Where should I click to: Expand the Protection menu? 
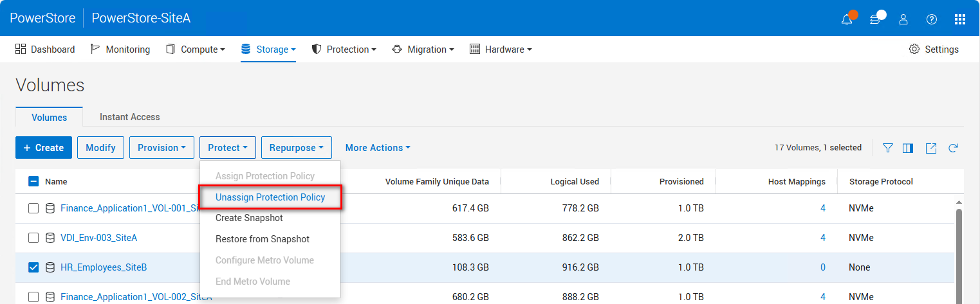[x=344, y=49]
